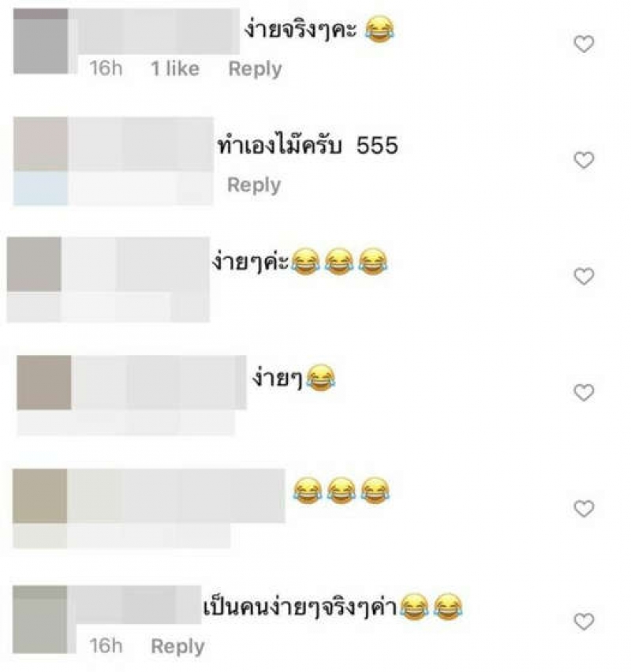Tap heart next to ทำเองไม๊ครับ 555 comment
This screenshot has height=672, width=631.
coord(584,160)
